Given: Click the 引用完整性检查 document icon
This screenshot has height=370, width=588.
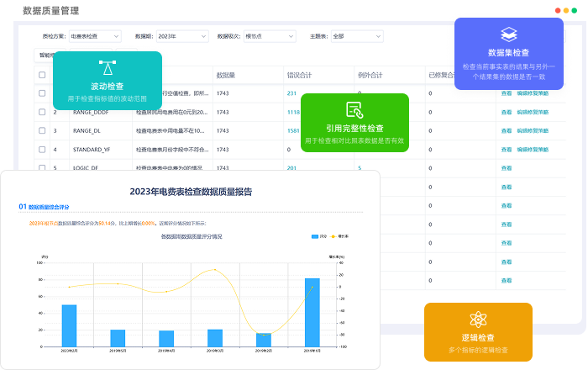Looking at the screenshot, I should 354,108.
